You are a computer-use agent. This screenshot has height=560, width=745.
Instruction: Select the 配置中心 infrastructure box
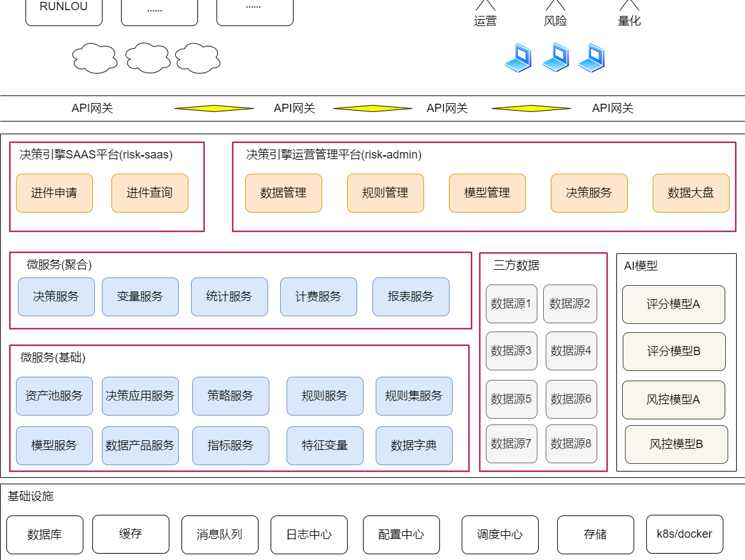pyautogui.click(x=402, y=535)
